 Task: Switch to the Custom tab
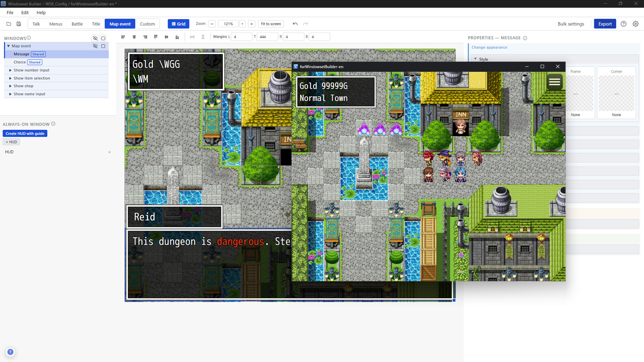(147, 24)
